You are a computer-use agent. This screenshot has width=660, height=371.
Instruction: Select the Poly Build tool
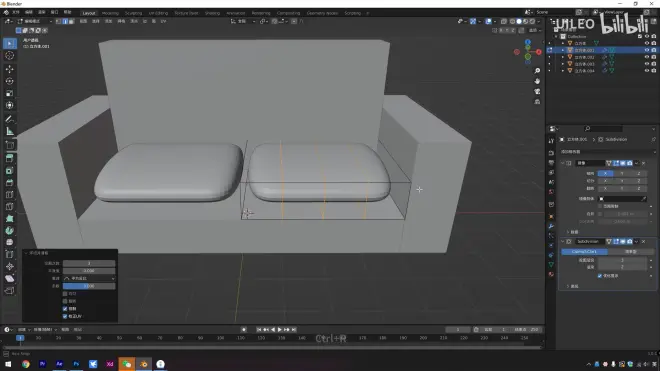[x=10, y=219]
